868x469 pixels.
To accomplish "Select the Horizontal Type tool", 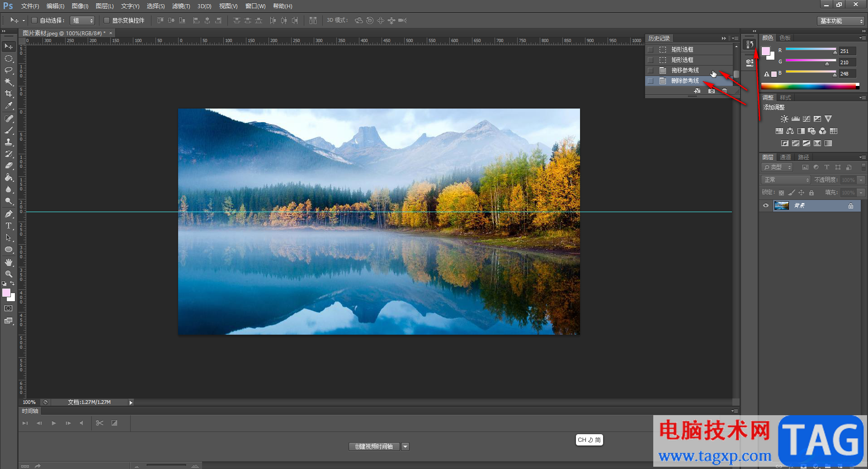I will [9, 226].
